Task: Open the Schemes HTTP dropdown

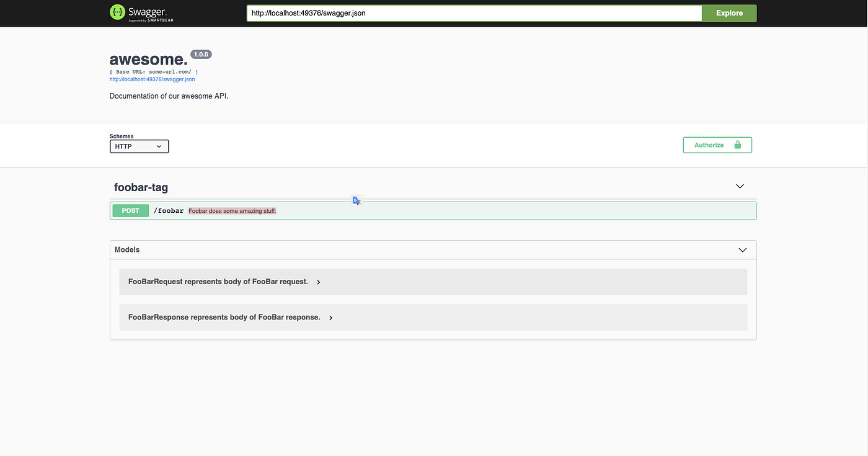Action: click(139, 146)
